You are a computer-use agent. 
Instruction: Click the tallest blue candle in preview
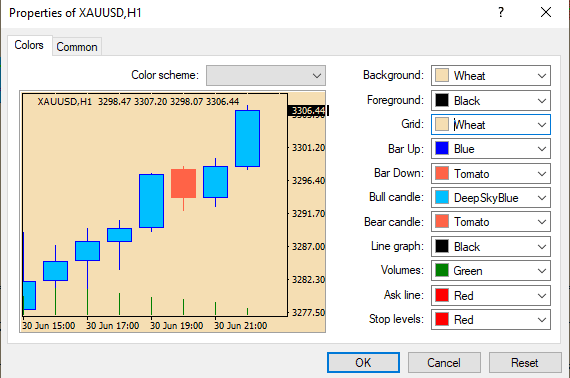248,138
